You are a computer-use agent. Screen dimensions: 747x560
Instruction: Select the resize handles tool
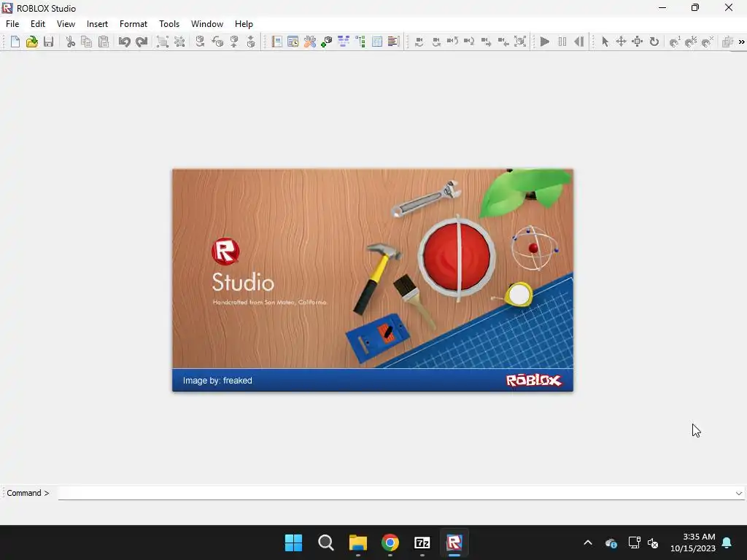pyautogui.click(x=638, y=42)
